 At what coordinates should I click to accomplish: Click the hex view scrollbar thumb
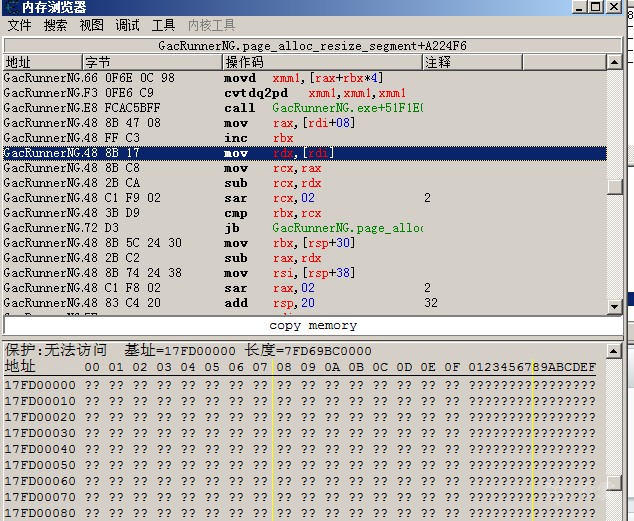pos(613,483)
